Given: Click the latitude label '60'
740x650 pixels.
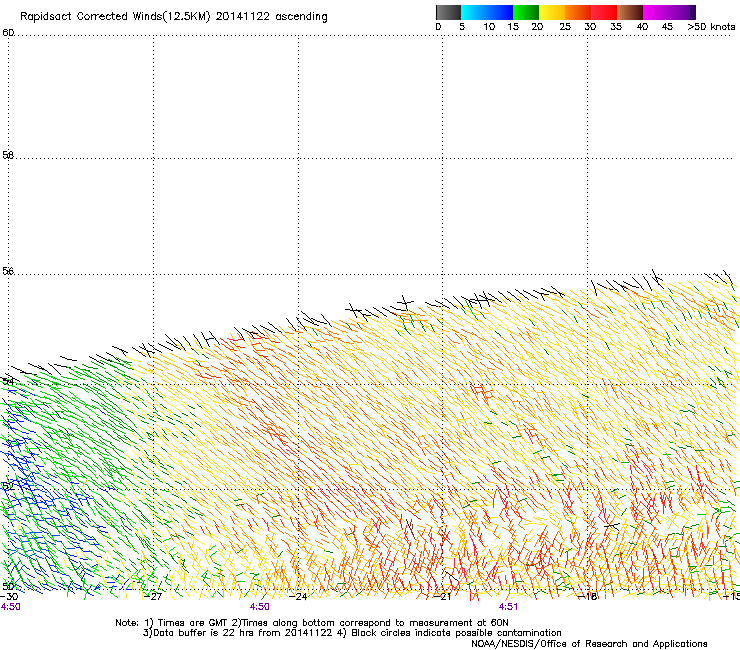Looking at the screenshot, I should point(8,33).
